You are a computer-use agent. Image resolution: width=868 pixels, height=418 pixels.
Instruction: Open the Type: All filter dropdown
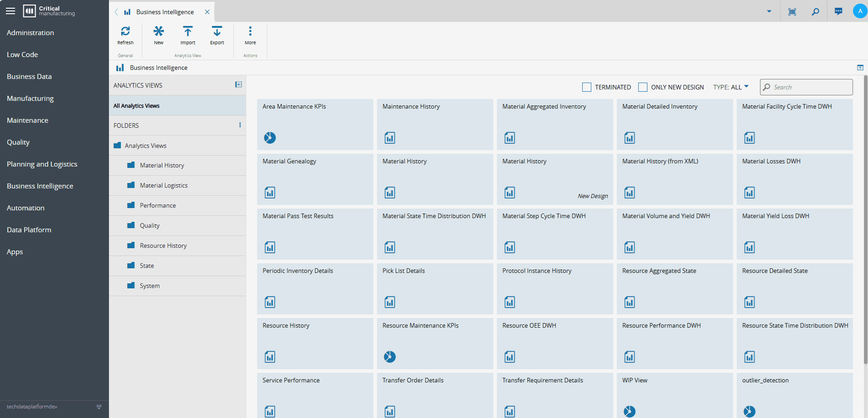tap(731, 87)
